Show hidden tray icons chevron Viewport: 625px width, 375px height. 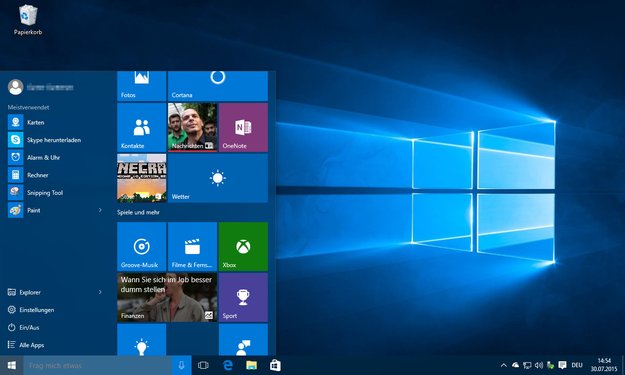503,365
